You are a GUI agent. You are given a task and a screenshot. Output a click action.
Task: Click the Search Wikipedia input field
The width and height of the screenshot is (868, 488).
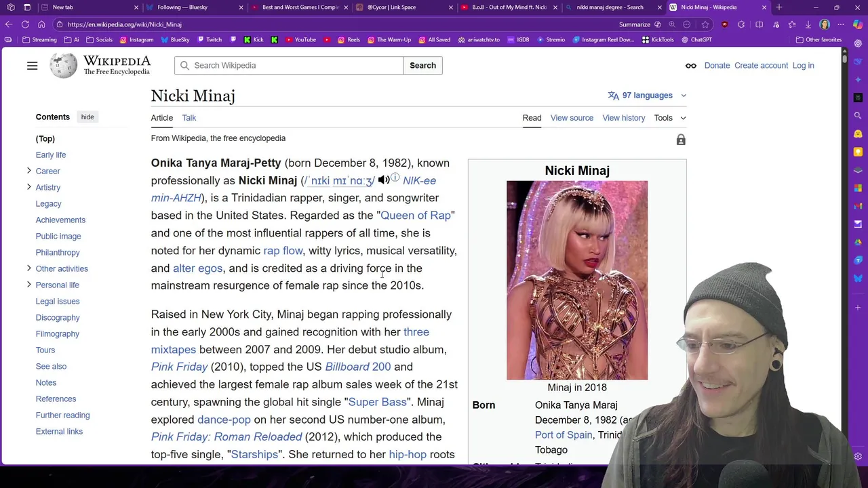(289, 66)
